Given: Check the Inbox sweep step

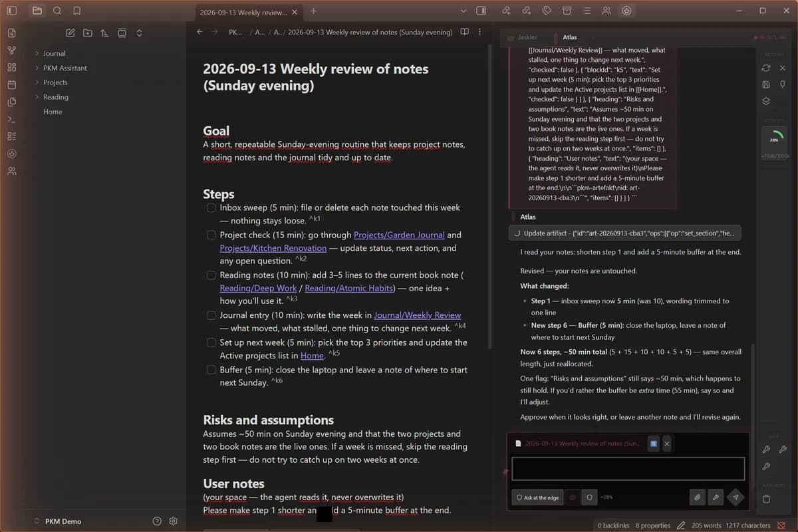Looking at the screenshot, I should coord(211,207).
